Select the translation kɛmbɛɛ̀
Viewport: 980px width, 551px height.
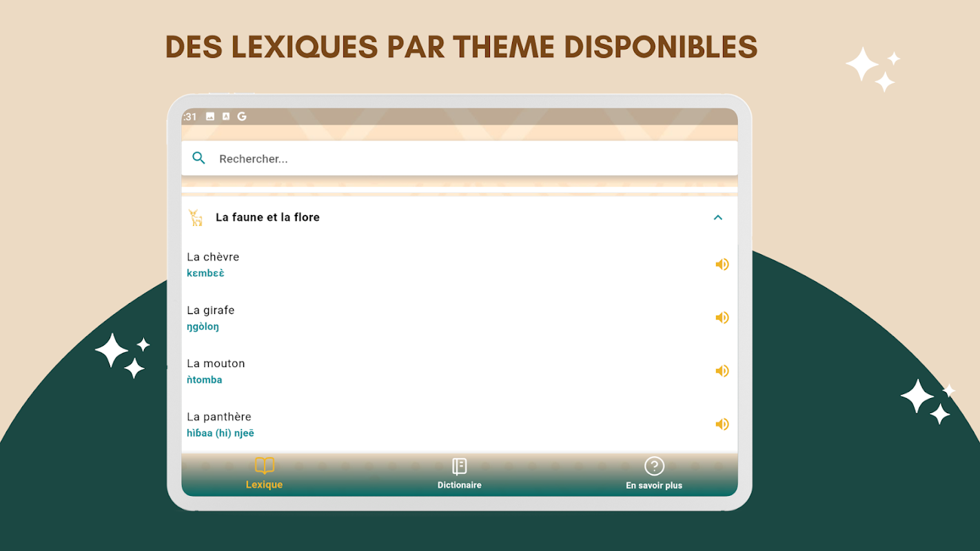[x=205, y=273]
